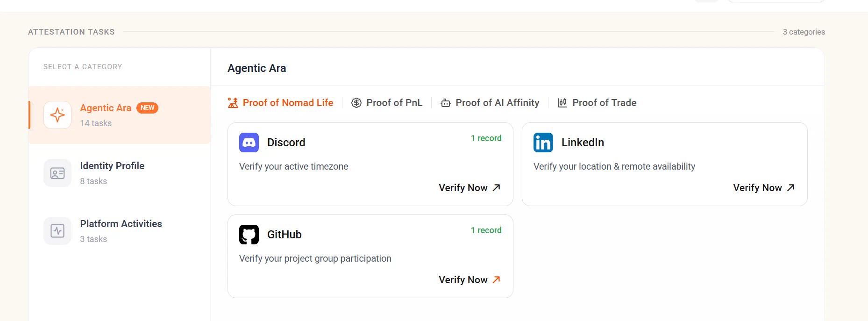This screenshot has height=321, width=868.
Task: Click the 'SELECT A CATEGORY' label
Action: click(x=83, y=67)
